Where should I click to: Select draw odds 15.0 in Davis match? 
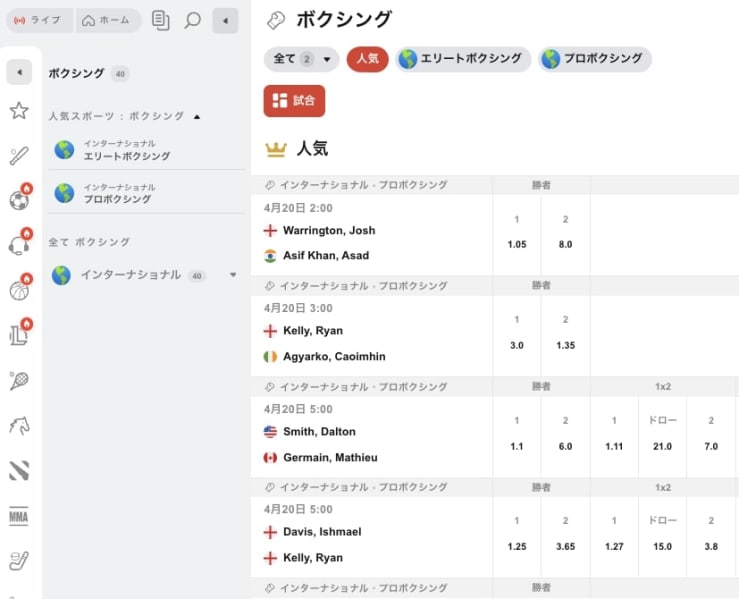663,537
